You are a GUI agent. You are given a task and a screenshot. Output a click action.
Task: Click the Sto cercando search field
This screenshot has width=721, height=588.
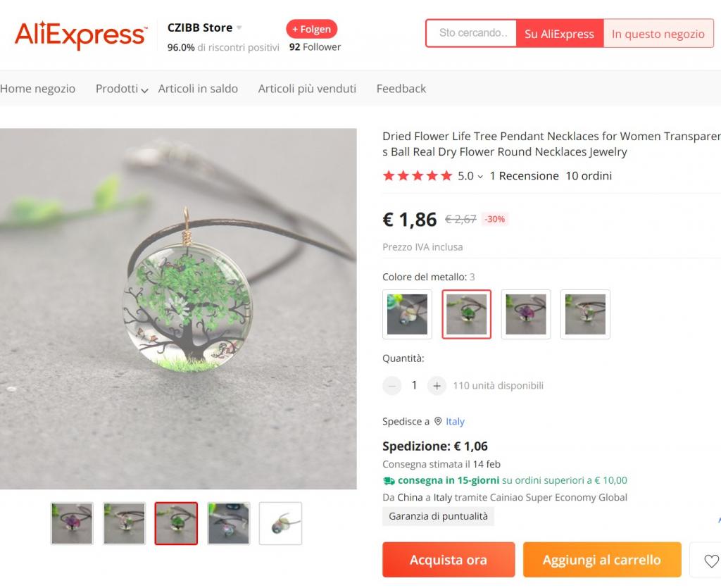[471, 33]
